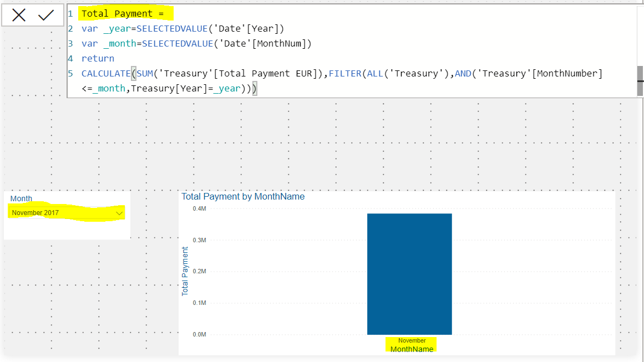Click inside formula line 1 Total Payment
Screen dimensions: 644x362
[123, 13]
